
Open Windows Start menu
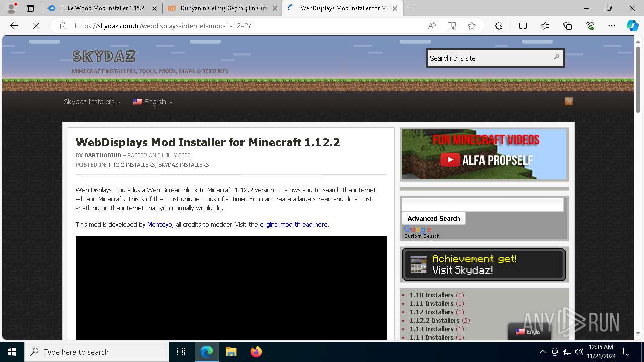tap(12, 352)
